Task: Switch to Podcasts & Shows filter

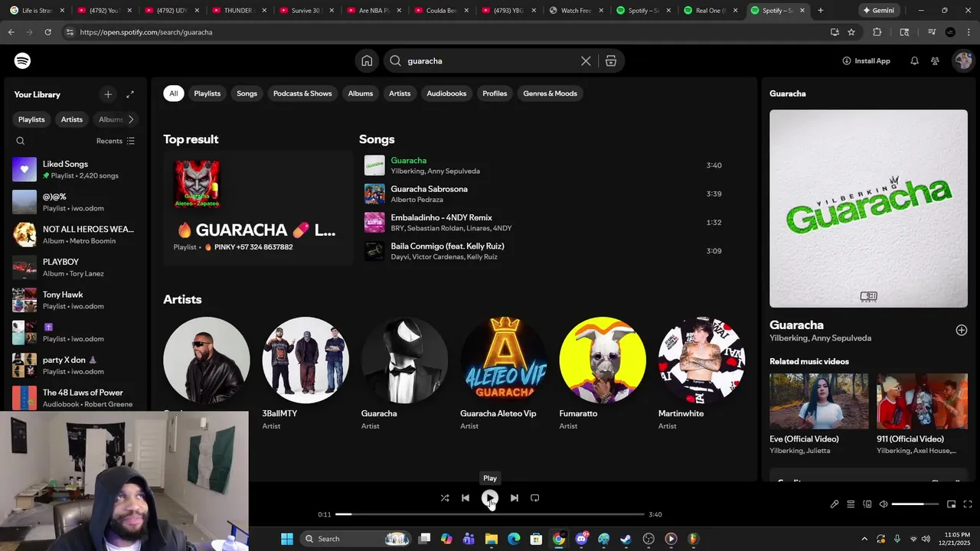Action: (x=302, y=93)
